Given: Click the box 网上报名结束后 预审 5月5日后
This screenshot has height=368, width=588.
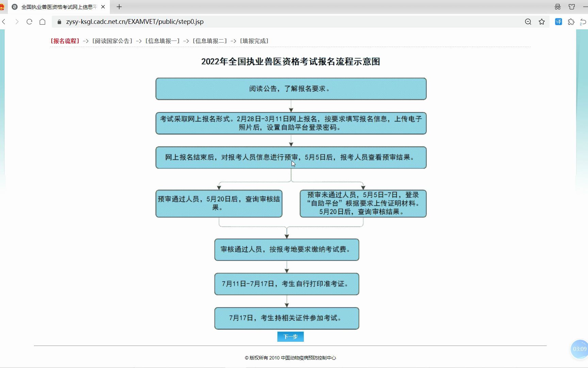Looking at the screenshot, I should tap(291, 157).
